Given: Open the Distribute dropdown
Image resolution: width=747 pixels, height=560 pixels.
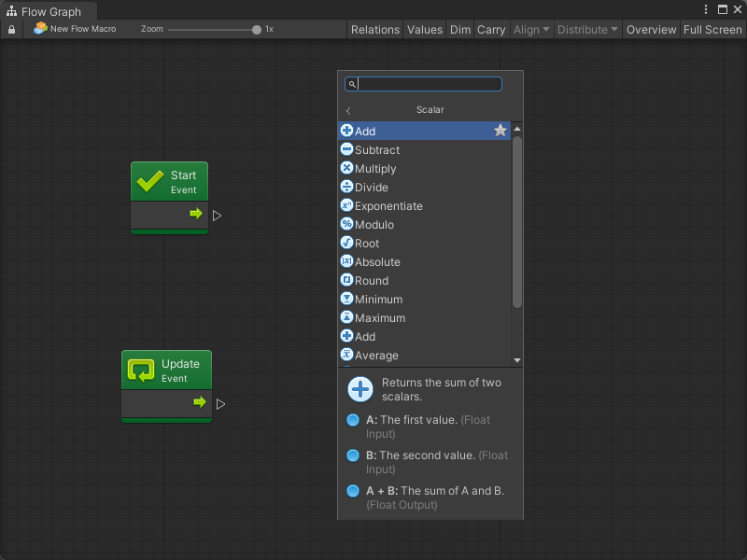Looking at the screenshot, I should tap(587, 30).
